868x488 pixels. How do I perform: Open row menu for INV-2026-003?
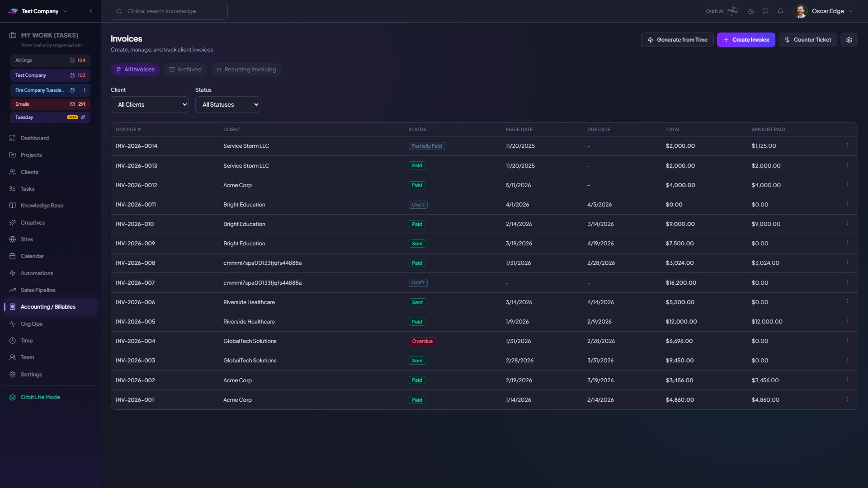pos(848,360)
